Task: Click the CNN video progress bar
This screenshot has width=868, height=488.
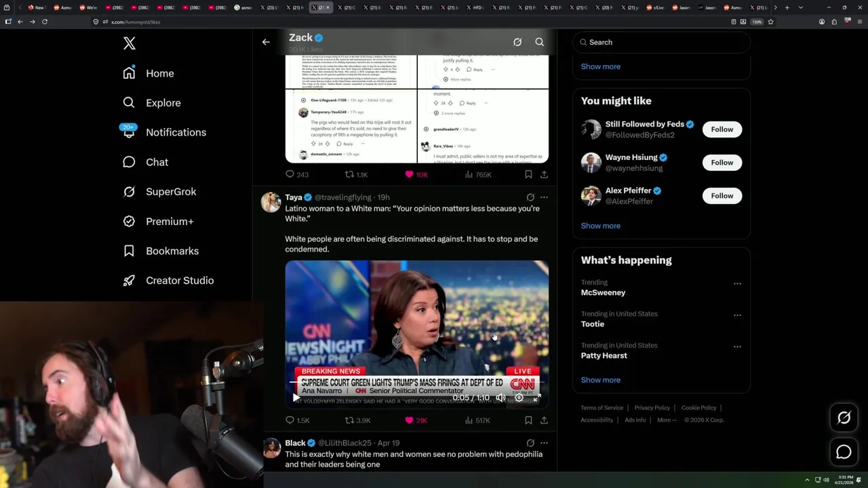Action: [x=416, y=382]
